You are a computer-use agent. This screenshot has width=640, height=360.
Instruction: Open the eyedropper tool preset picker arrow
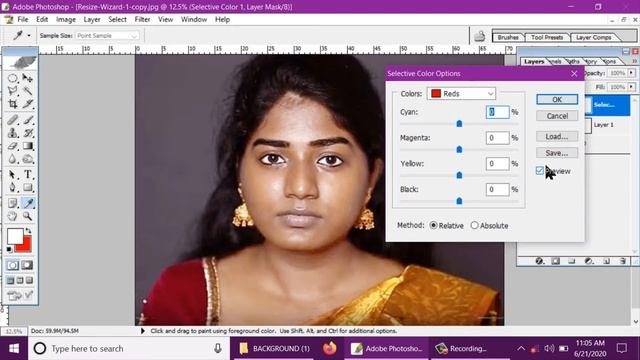(x=29, y=36)
